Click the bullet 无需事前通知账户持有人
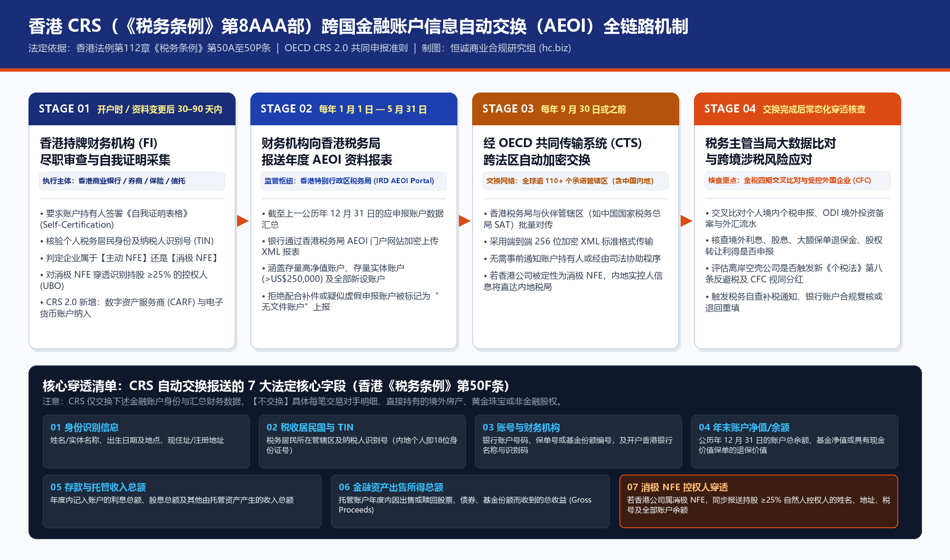The width and height of the screenshot is (950, 560). click(572, 258)
